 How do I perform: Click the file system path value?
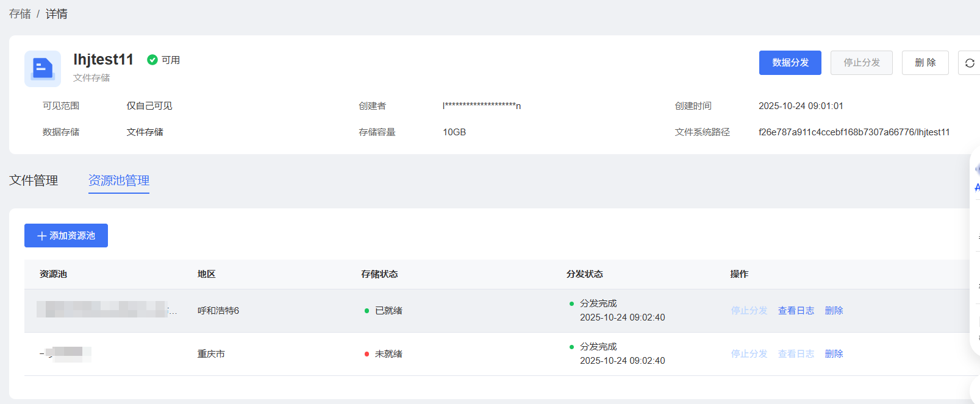pos(854,132)
